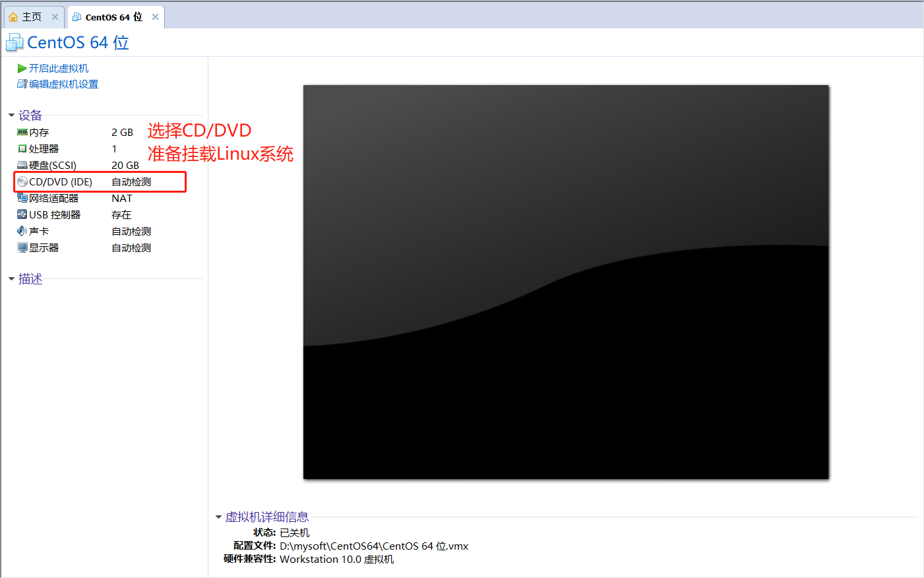Click the network adapter (网络适配器) icon
This screenshot has width=924, height=578.
click(22, 199)
